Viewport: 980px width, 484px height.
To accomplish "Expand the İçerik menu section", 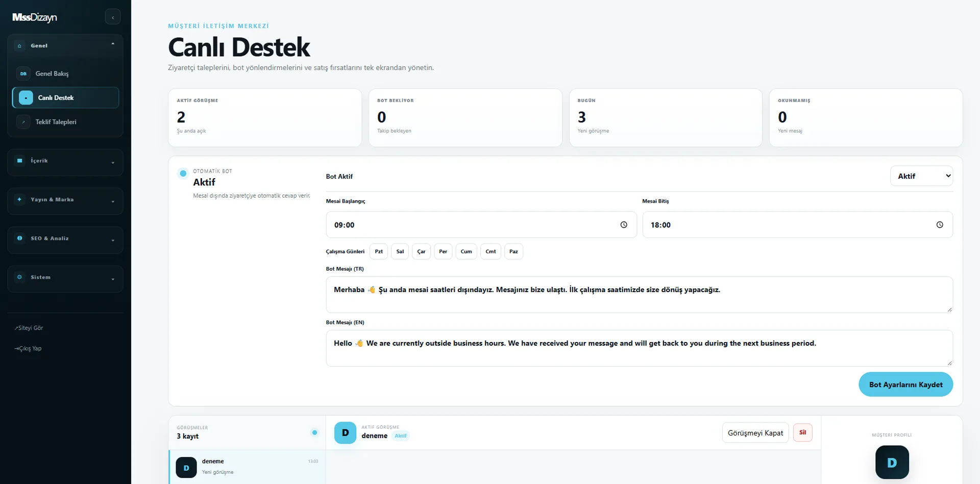I will (x=65, y=162).
